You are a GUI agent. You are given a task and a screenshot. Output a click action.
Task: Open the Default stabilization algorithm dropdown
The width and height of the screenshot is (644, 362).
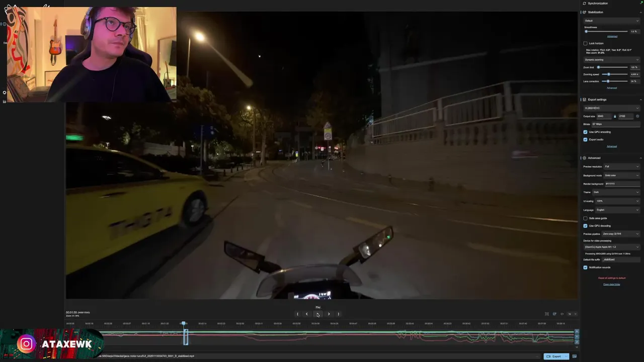611,21
